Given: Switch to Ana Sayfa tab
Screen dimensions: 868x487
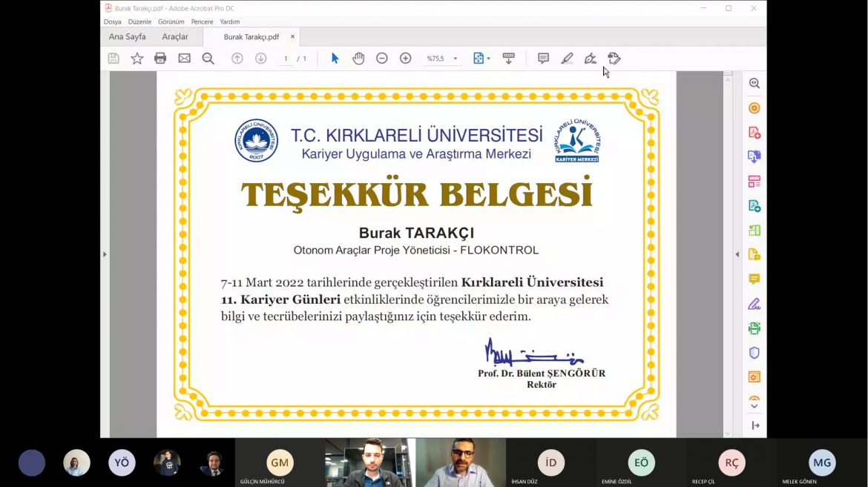Looking at the screenshot, I should [128, 36].
